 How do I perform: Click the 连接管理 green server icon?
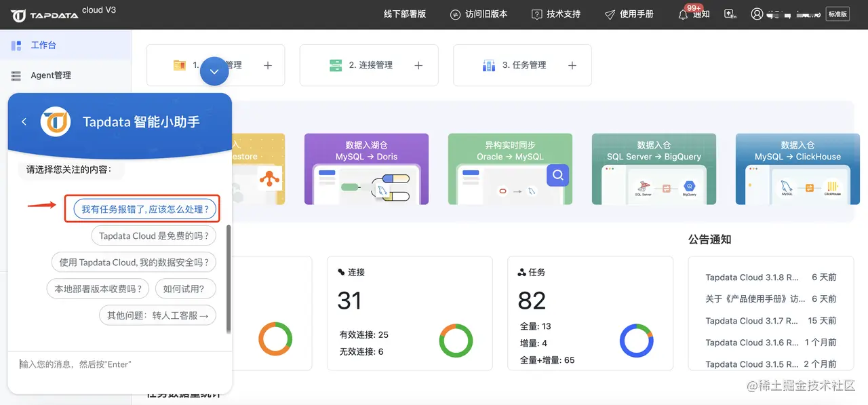336,66
